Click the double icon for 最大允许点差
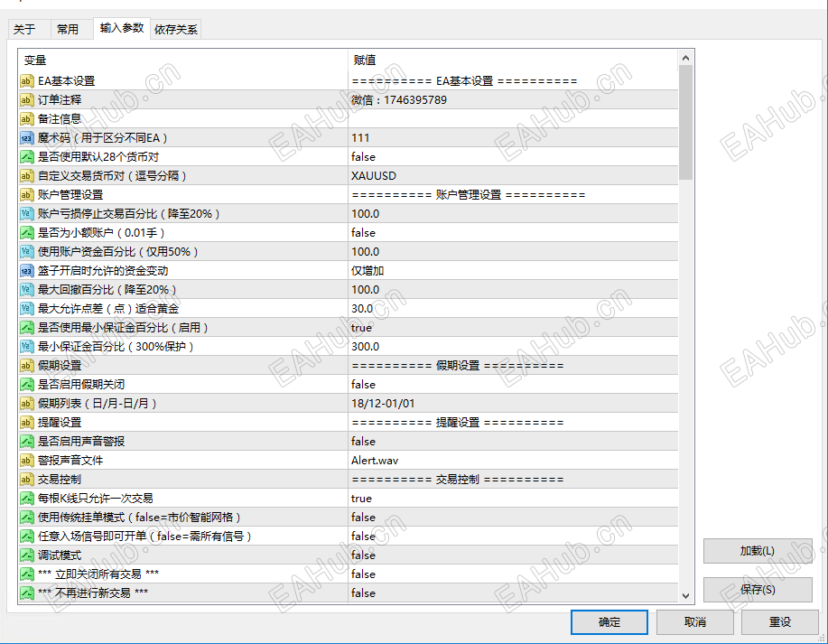The height and width of the screenshot is (644, 828). coord(26,309)
